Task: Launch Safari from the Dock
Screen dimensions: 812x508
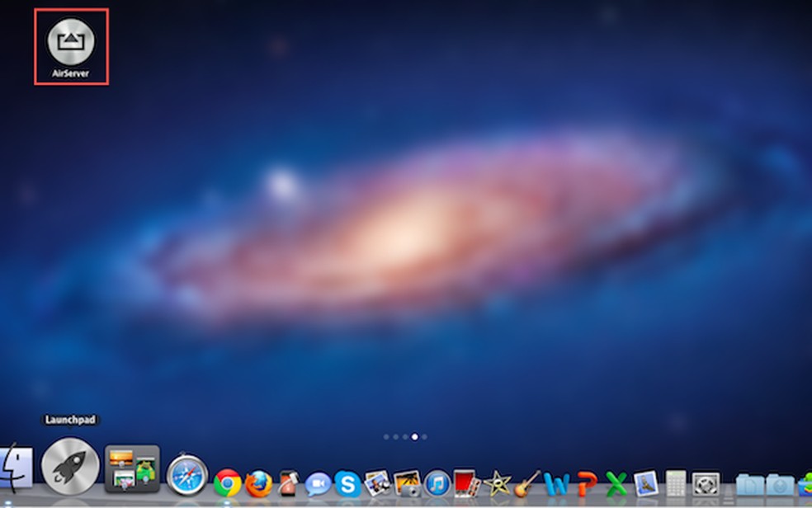Action: pyautogui.click(x=187, y=475)
